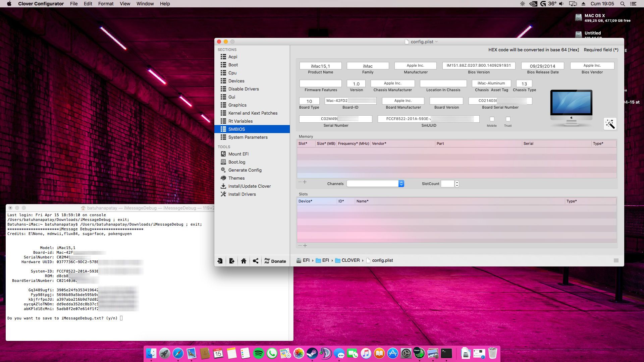Click Install Drivers in the sidebar
The image size is (644, 362).
pyautogui.click(x=242, y=194)
